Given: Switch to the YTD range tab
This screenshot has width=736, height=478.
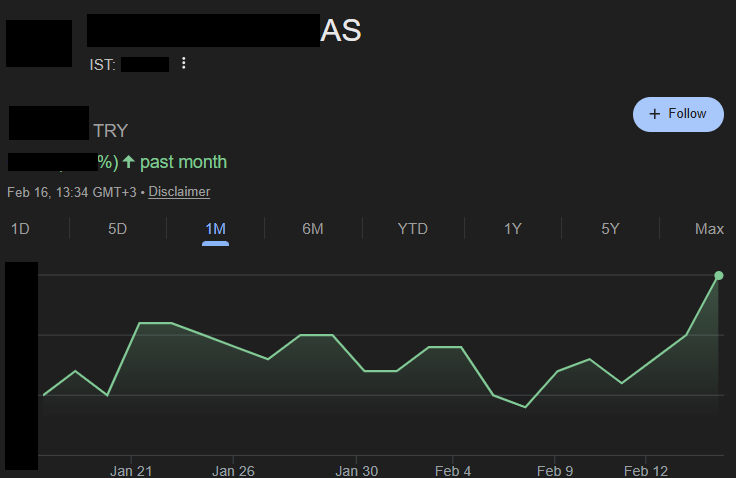Looking at the screenshot, I should point(413,229).
